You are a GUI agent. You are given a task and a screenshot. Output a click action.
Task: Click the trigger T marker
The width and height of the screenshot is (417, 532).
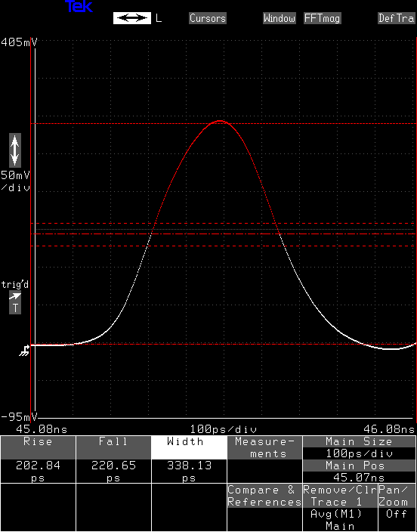click(15, 308)
